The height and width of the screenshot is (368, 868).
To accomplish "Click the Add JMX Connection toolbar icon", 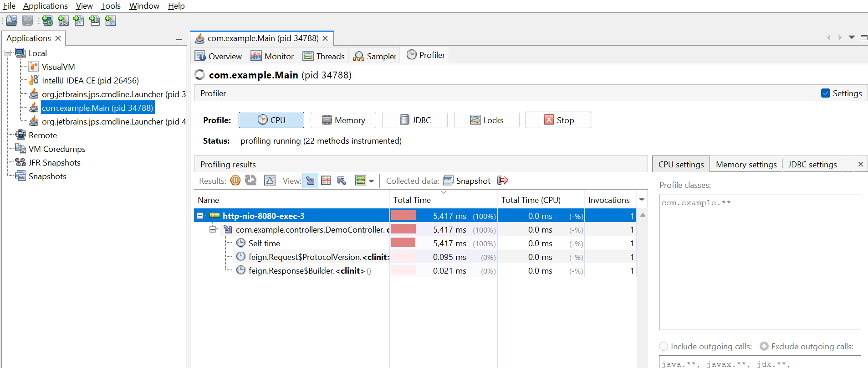I will tap(63, 21).
